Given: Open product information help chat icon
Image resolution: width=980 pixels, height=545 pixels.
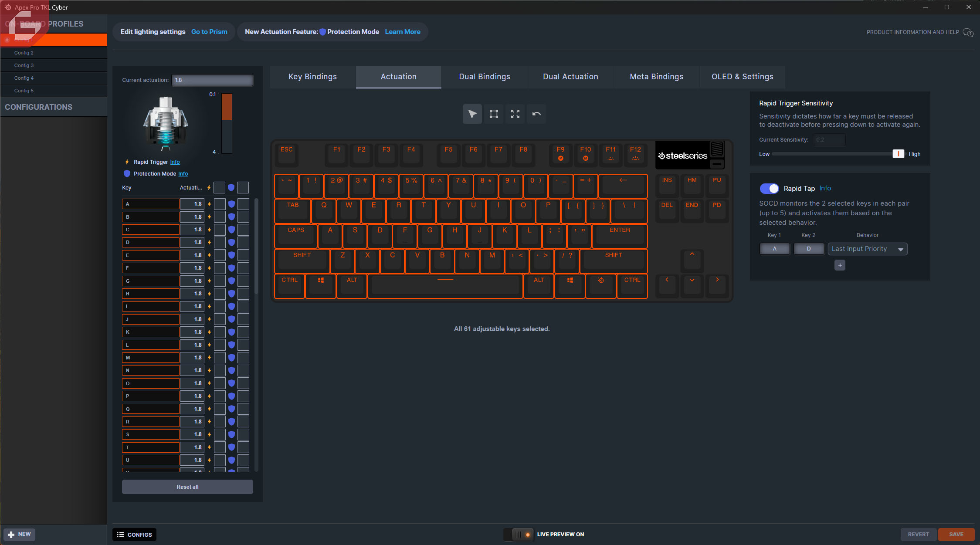Looking at the screenshot, I should click(968, 32).
